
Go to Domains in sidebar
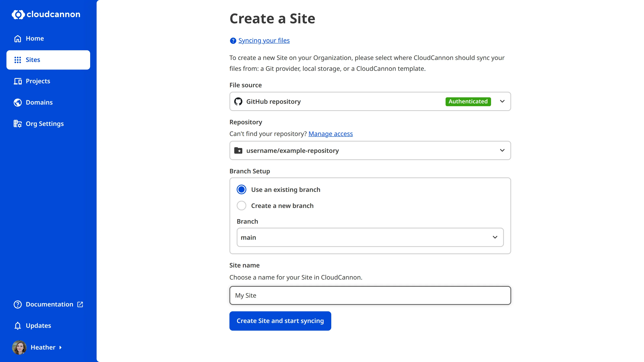click(48, 102)
